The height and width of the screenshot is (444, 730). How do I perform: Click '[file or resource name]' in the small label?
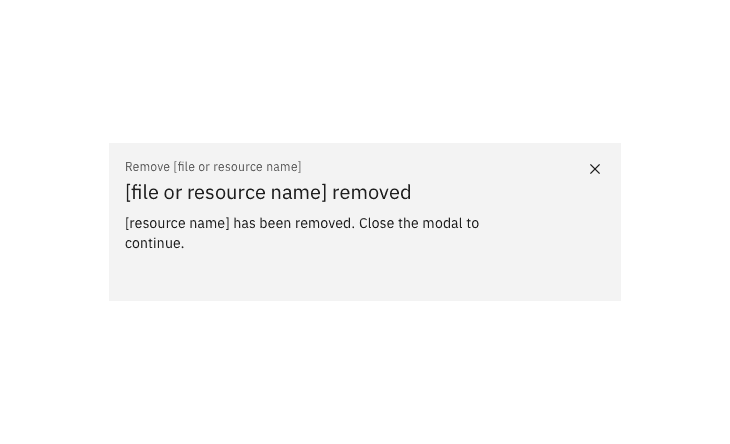pos(237,167)
